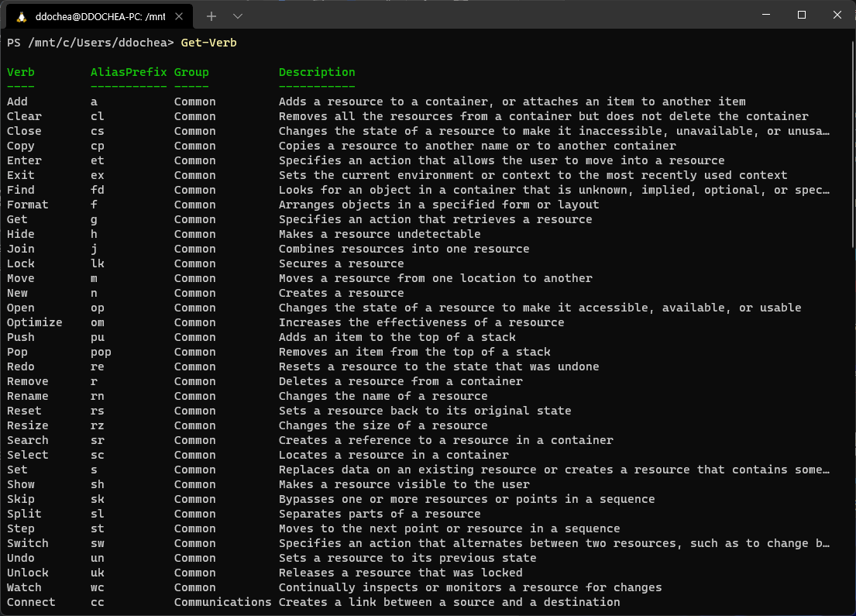The image size is (856, 616).
Task: Click the verb Connect
Action: click(31, 603)
